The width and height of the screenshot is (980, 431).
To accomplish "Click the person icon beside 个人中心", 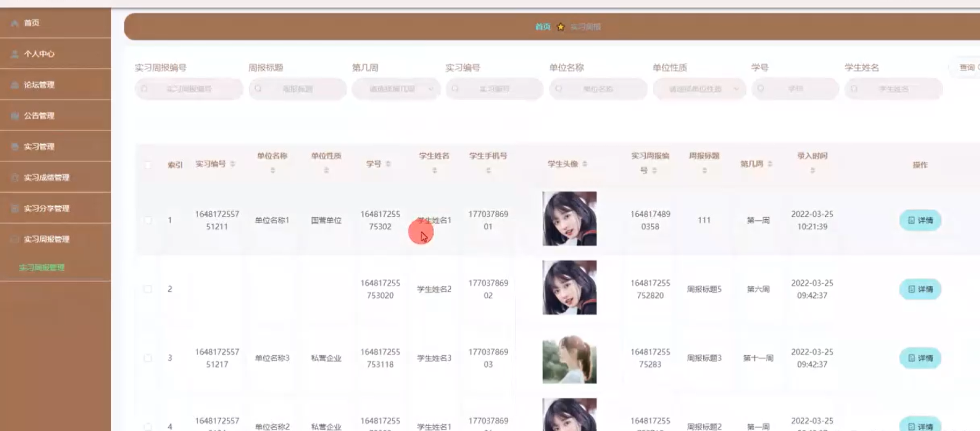I will coord(15,54).
